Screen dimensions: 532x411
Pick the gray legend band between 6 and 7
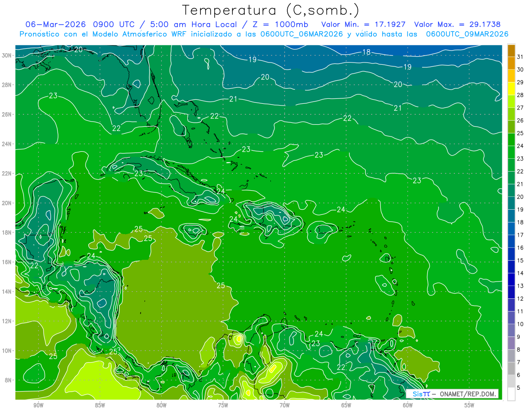[x=511, y=369]
